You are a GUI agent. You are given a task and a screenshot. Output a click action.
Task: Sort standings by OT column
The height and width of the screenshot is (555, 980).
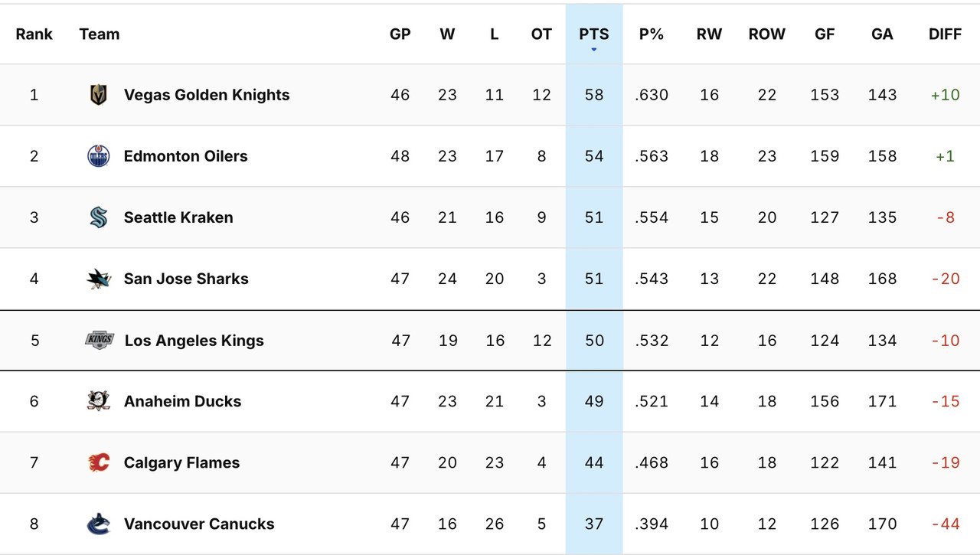(541, 34)
